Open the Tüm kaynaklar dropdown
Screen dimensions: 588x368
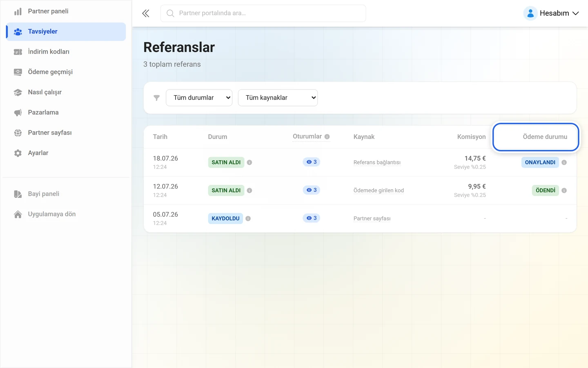coord(278,98)
